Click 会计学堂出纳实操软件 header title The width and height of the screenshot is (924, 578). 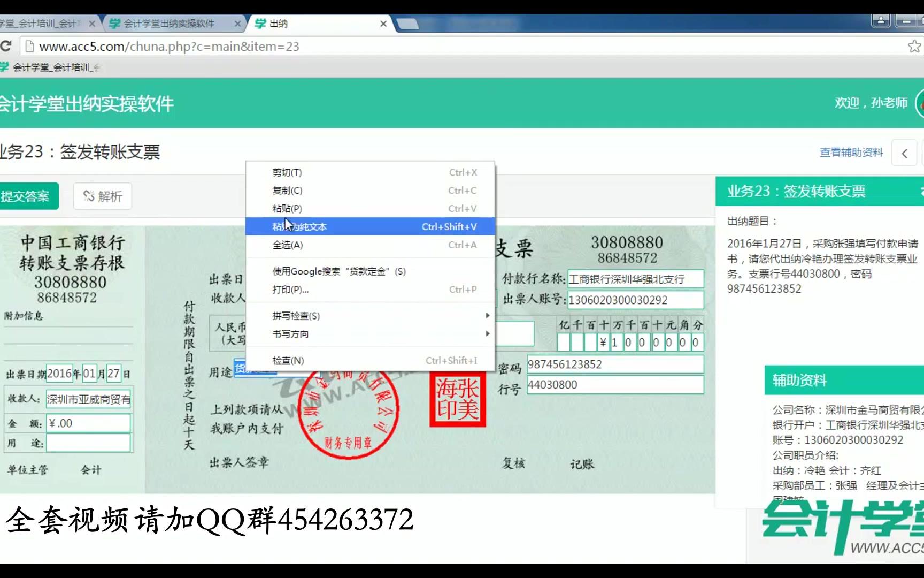pyautogui.click(x=87, y=104)
